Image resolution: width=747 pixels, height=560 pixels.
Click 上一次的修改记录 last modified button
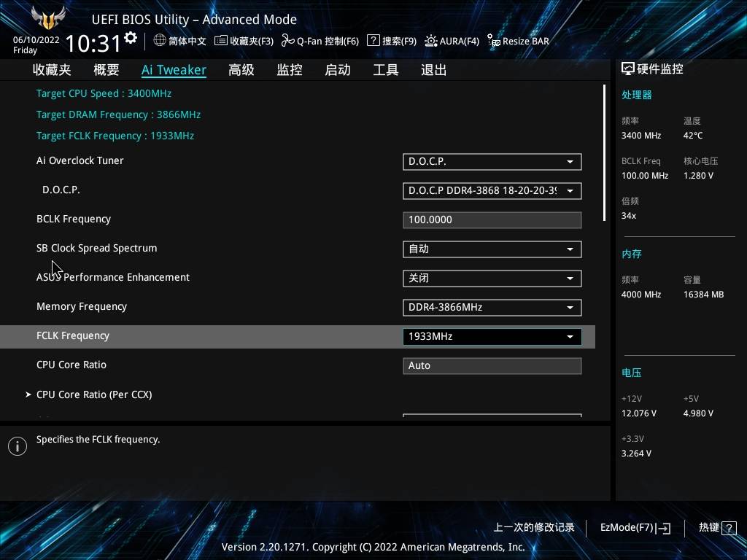pos(533,528)
